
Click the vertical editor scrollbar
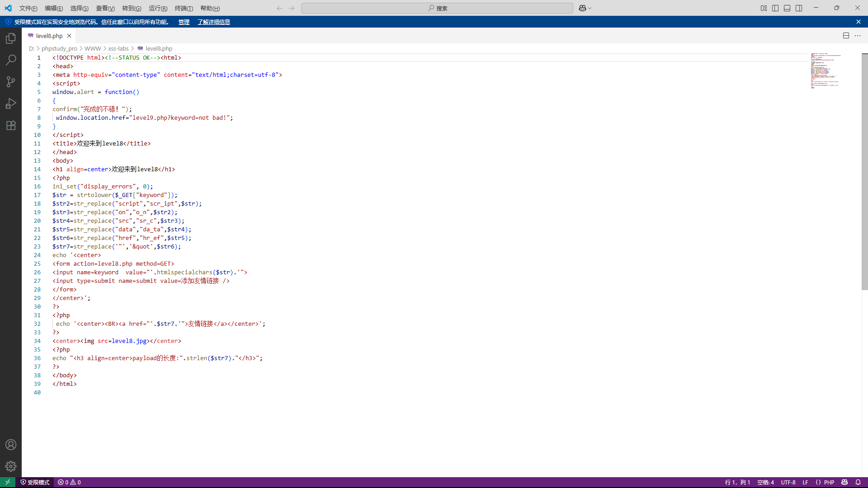click(864, 172)
